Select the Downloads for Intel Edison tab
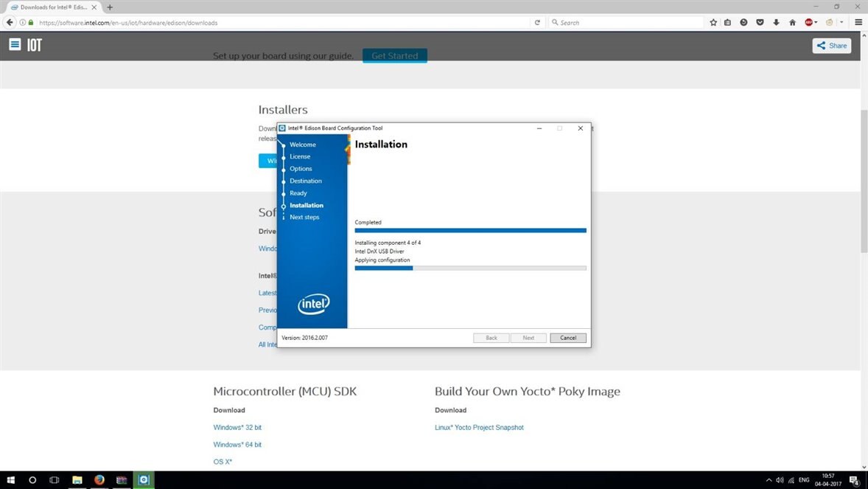Viewport: 868px width, 489px height. 54,7
